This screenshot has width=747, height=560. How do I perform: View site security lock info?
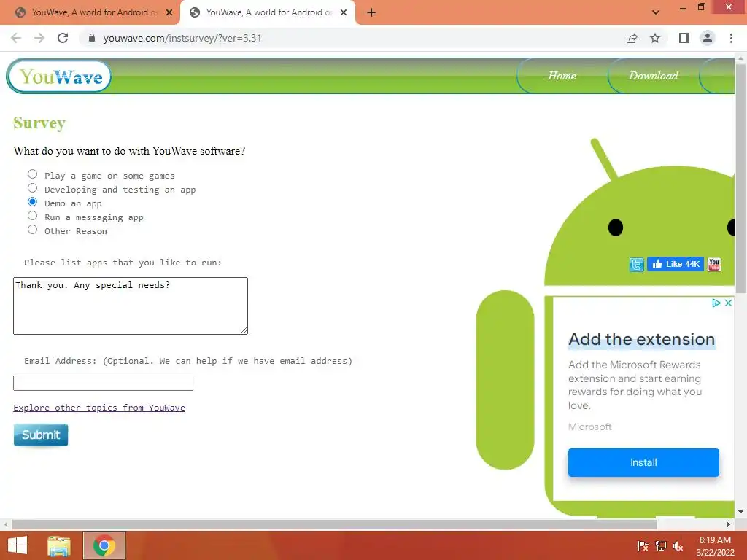(x=92, y=38)
